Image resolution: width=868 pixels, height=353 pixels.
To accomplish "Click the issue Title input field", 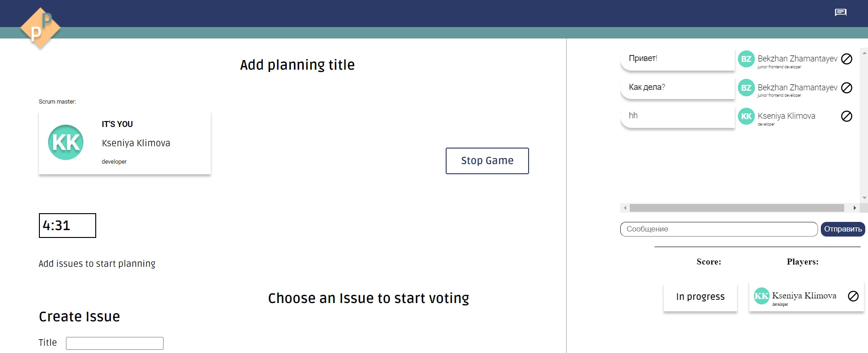I will pyautogui.click(x=115, y=343).
